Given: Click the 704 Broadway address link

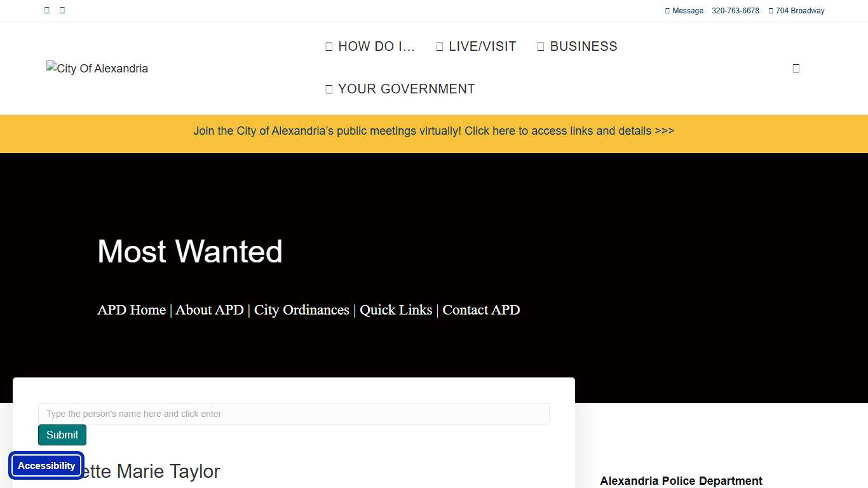Looking at the screenshot, I should 797,11.
